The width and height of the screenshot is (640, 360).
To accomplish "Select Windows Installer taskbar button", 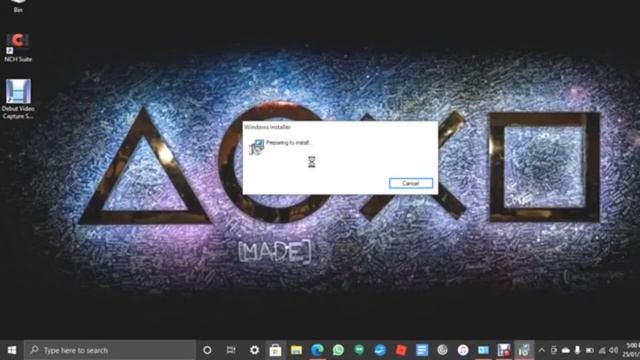I will [524, 350].
